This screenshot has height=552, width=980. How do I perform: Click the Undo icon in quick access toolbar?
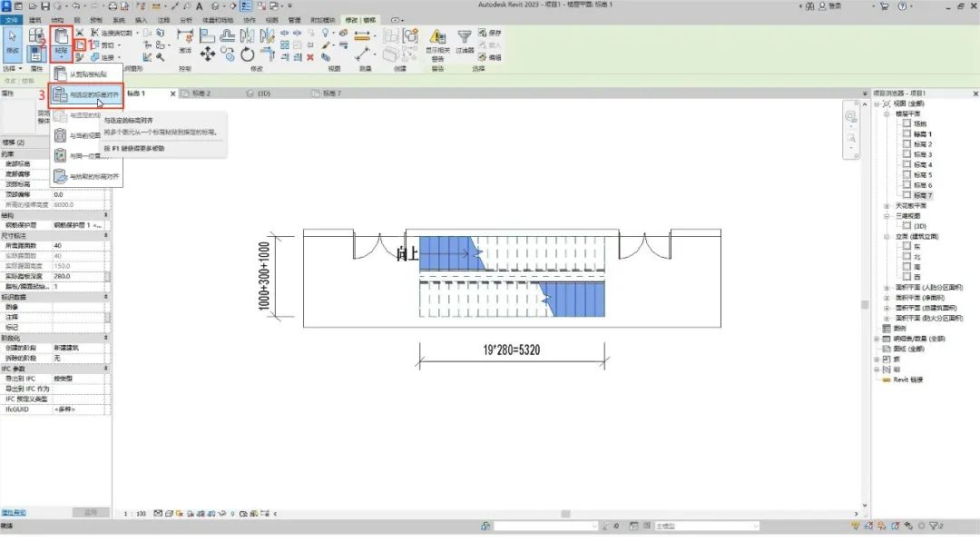coord(76,6)
